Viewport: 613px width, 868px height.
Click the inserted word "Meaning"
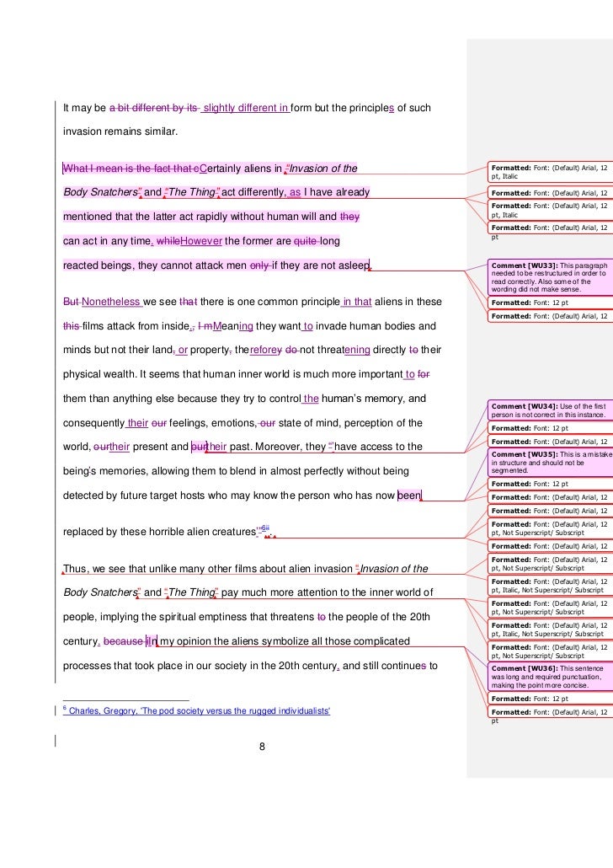[x=233, y=326]
